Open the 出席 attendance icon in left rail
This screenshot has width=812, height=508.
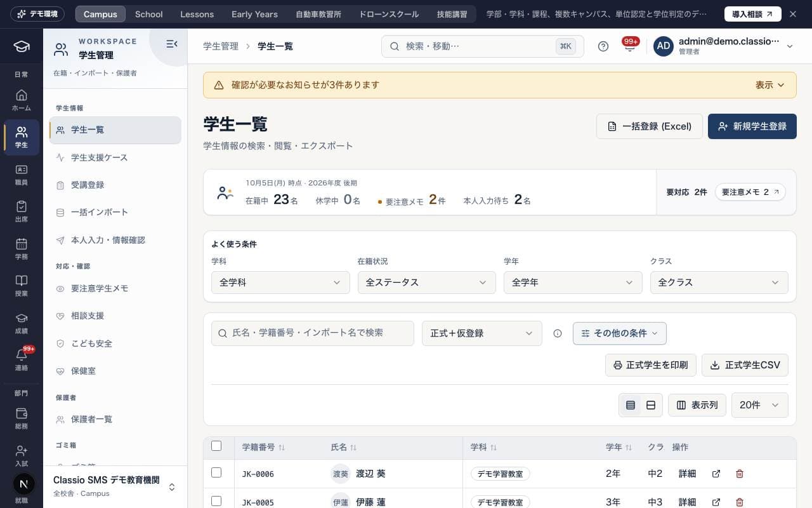(21, 211)
